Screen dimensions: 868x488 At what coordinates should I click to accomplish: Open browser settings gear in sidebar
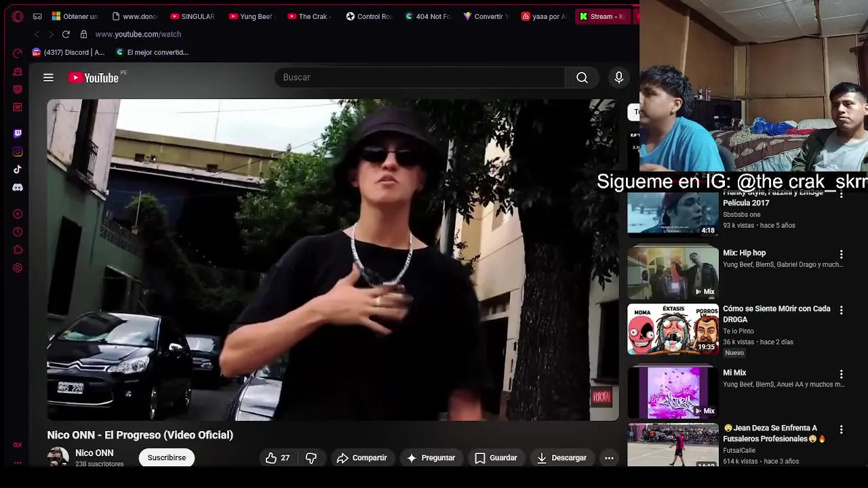[x=18, y=268]
